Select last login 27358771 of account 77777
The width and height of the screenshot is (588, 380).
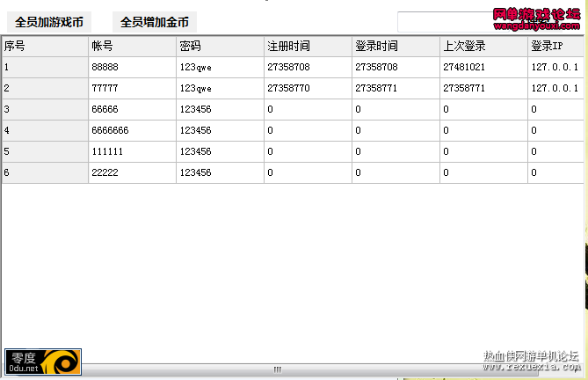coord(483,89)
